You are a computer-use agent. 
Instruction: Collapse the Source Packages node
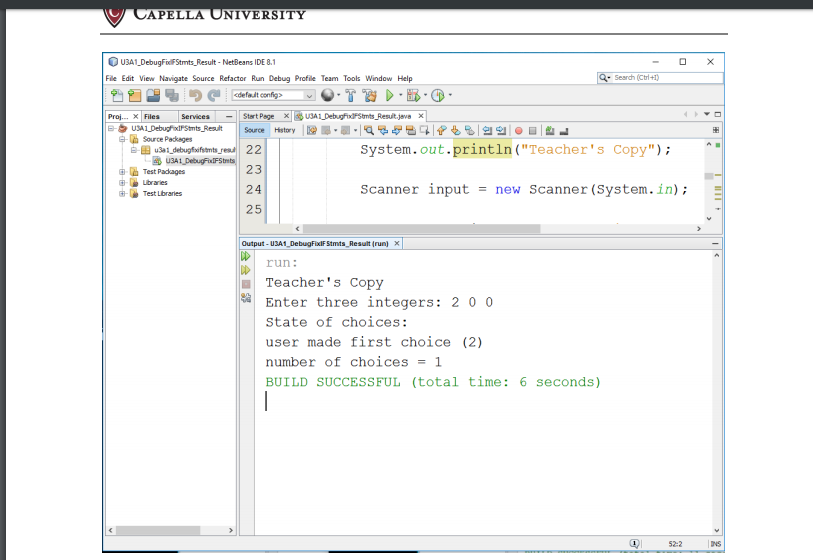coord(122,139)
